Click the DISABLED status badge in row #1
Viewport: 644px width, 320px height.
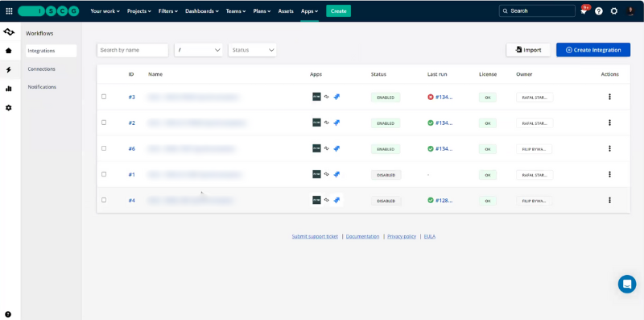tap(386, 175)
